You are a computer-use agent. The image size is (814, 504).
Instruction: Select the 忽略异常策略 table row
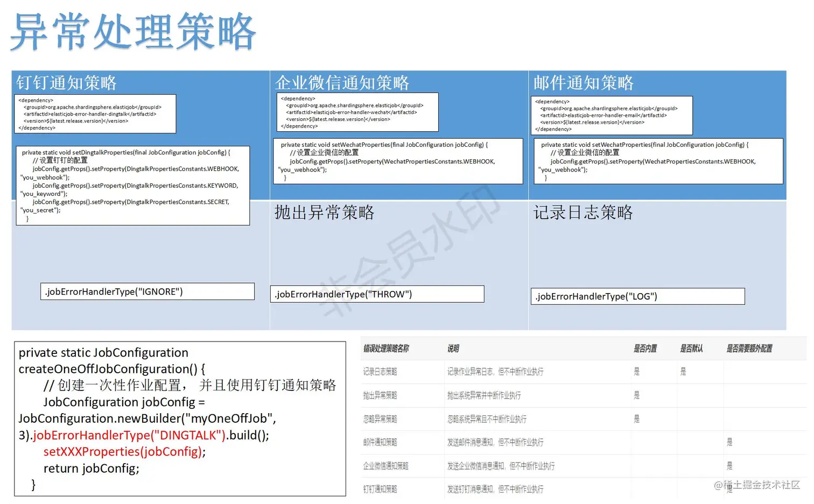(381, 418)
